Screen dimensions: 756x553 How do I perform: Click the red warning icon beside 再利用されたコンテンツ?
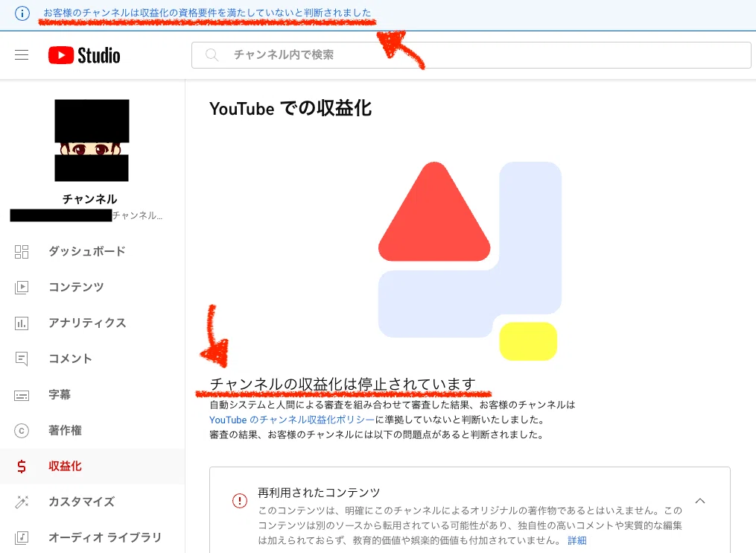tap(240, 501)
